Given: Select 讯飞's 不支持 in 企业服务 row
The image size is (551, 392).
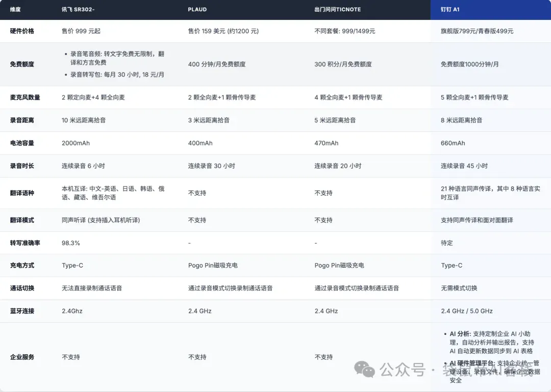Looking at the screenshot, I should coord(70,357).
